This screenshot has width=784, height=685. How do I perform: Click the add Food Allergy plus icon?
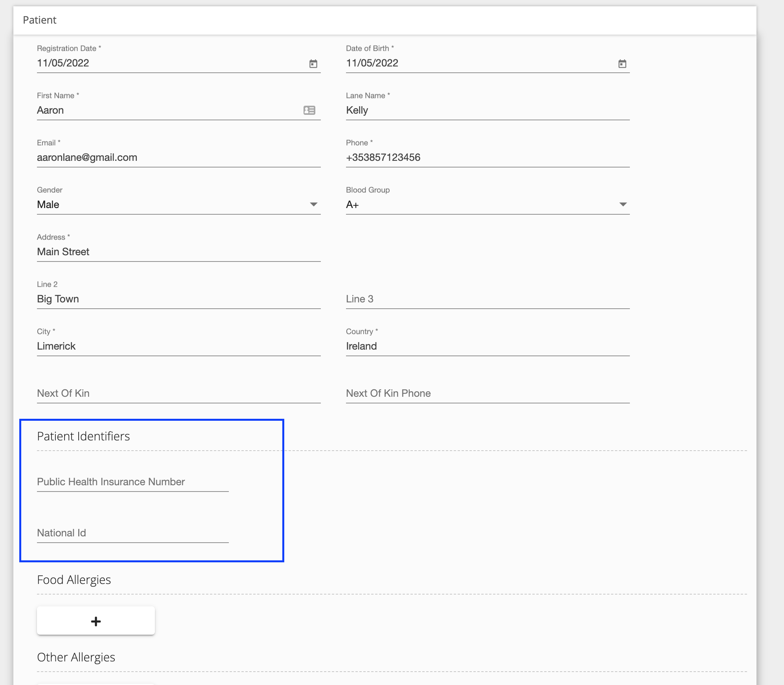pyautogui.click(x=96, y=620)
